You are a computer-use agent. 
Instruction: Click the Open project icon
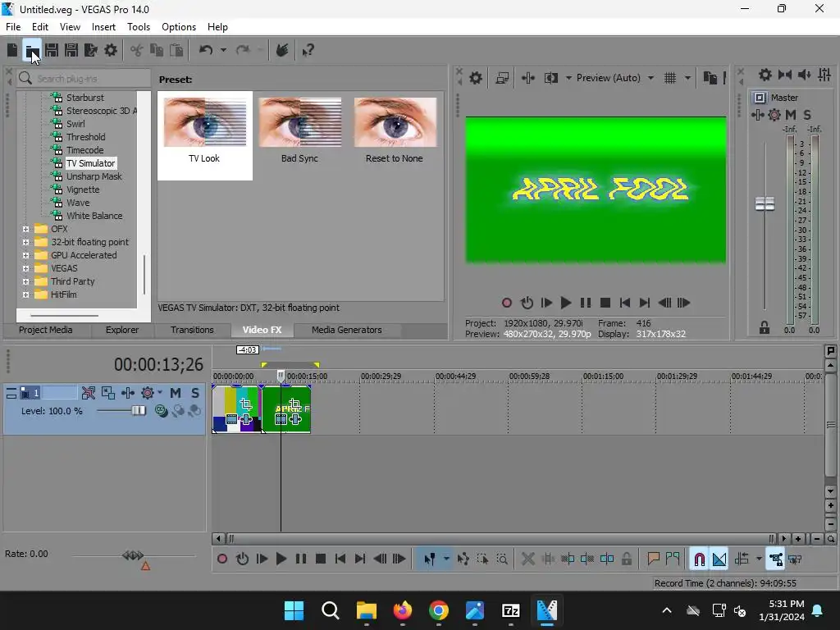click(x=32, y=50)
